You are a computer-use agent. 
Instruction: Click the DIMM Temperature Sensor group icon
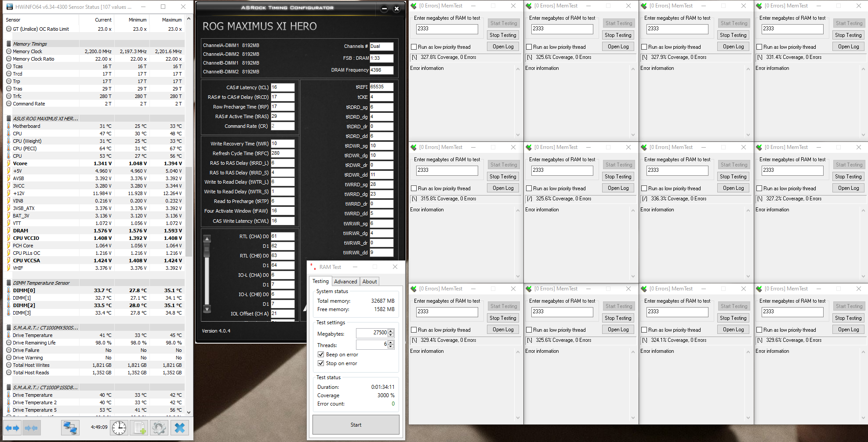pyautogui.click(x=9, y=283)
